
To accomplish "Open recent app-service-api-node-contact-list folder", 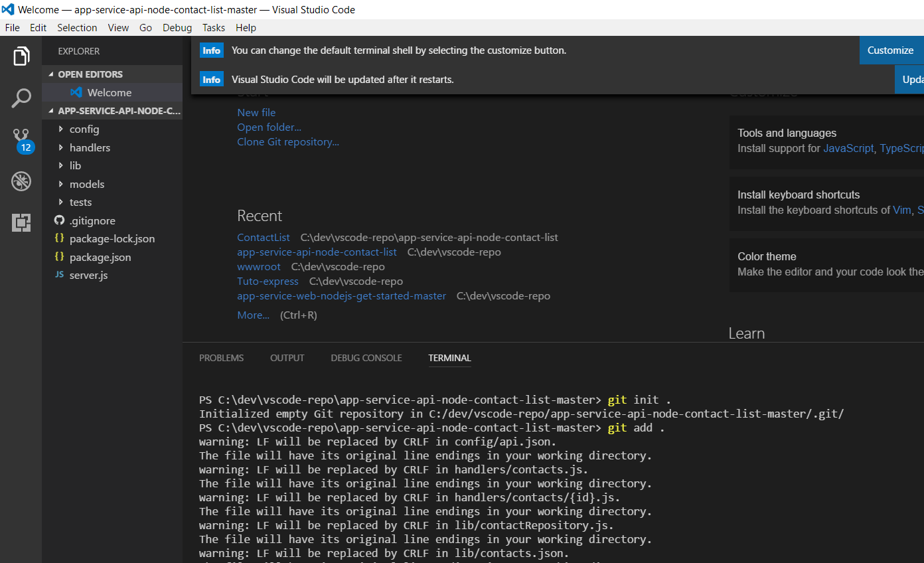I will [x=317, y=252].
